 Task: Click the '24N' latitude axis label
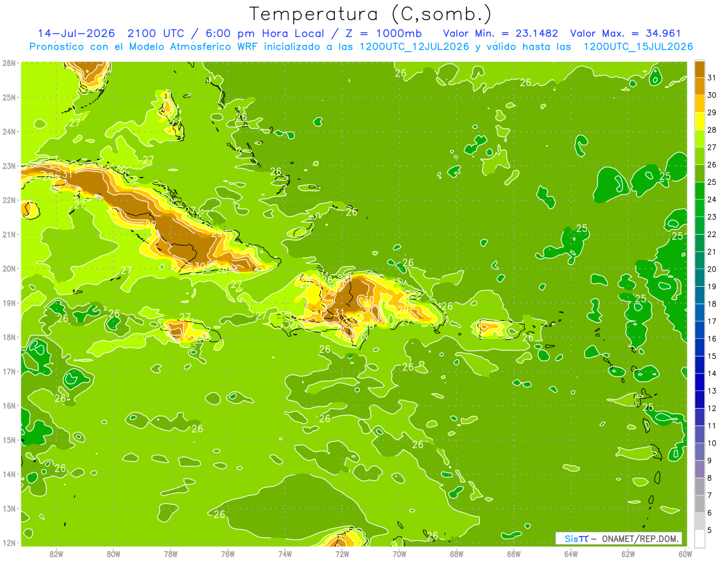9,132
